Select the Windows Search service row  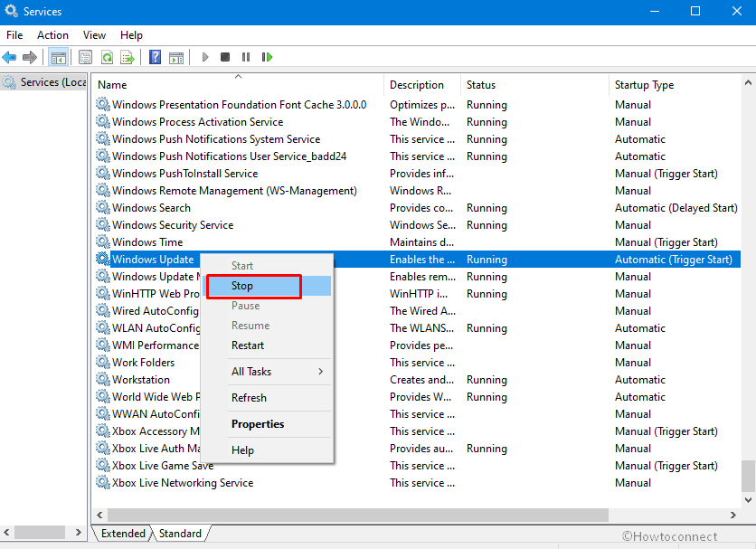[x=418, y=207]
